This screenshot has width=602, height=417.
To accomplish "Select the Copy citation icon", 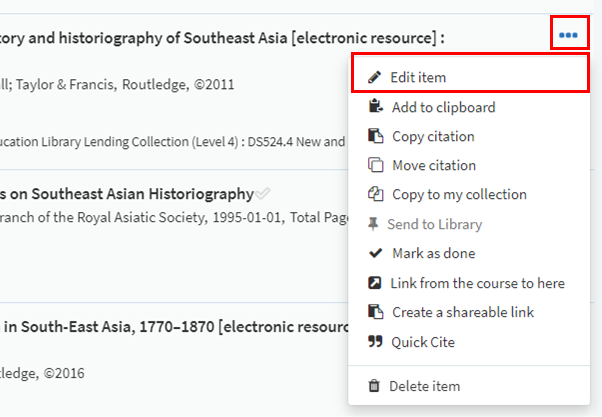I will coord(375,136).
